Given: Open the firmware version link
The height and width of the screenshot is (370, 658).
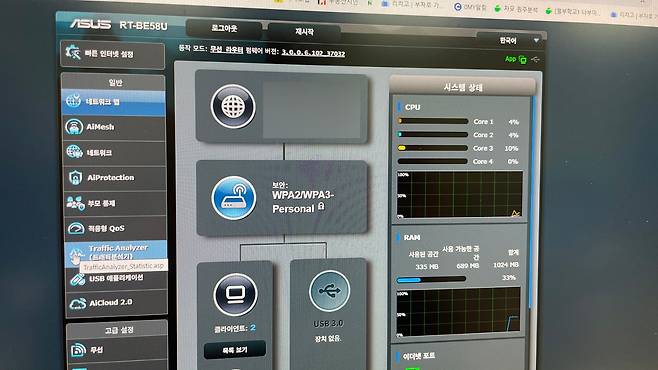Looking at the screenshot, I should click(x=313, y=53).
